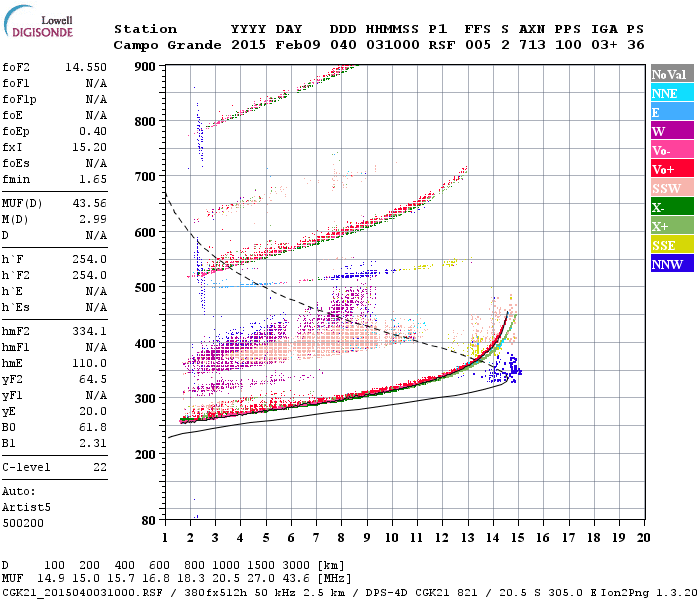Click the yF2 value 64.5

[x=93, y=379]
